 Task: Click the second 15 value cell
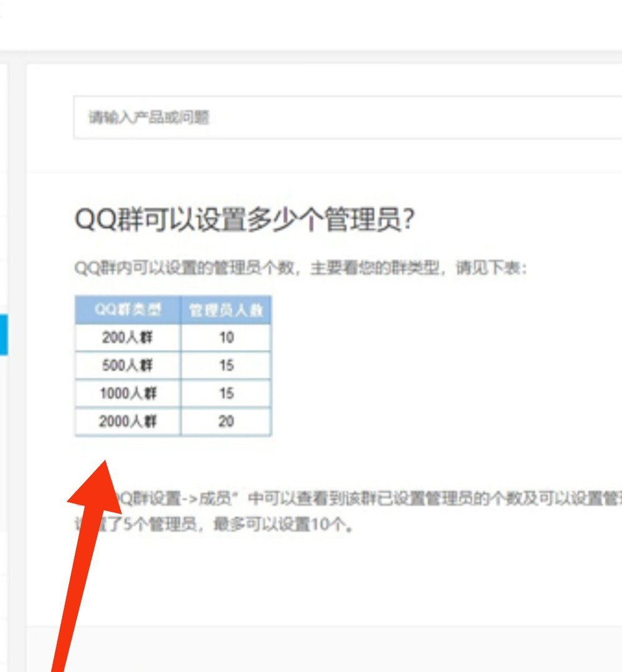tap(225, 393)
